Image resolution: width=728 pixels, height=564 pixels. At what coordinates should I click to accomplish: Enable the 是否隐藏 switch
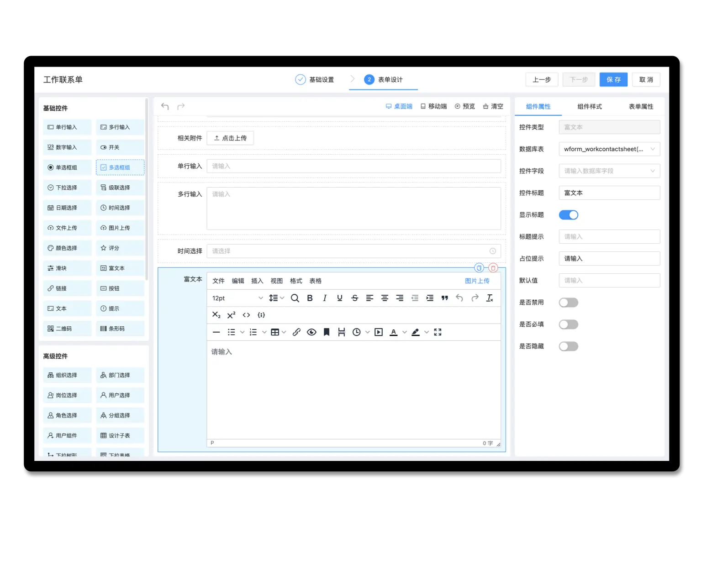tap(569, 346)
